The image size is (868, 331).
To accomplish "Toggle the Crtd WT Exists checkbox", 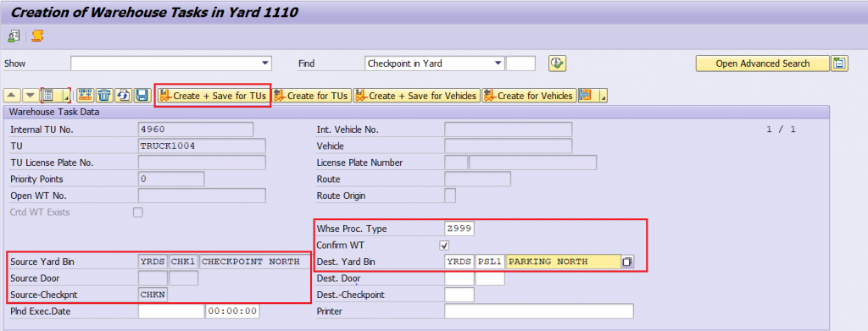I will coord(138,212).
